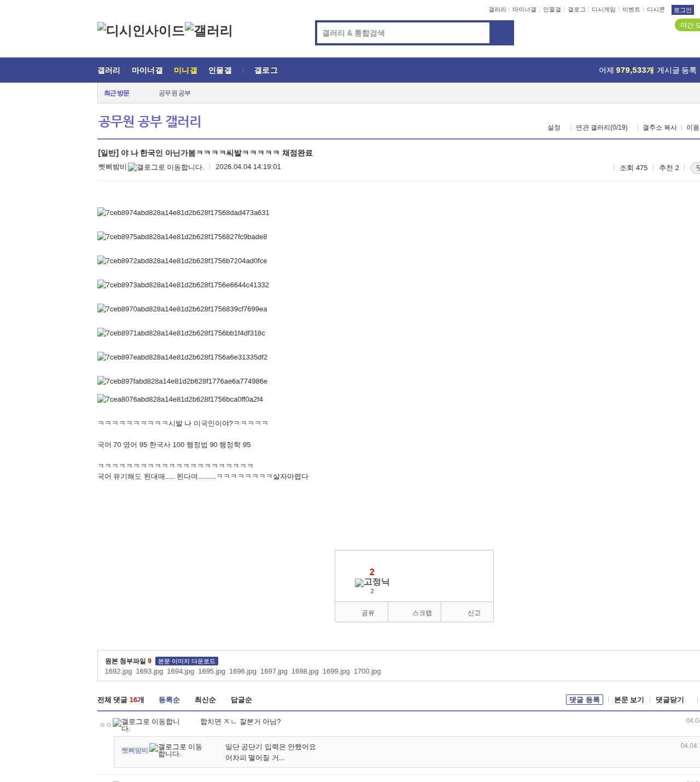The width and height of the screenshot is (700, 782).
Task: Click the blue search button beside the search box
Action: click(501, 33)
